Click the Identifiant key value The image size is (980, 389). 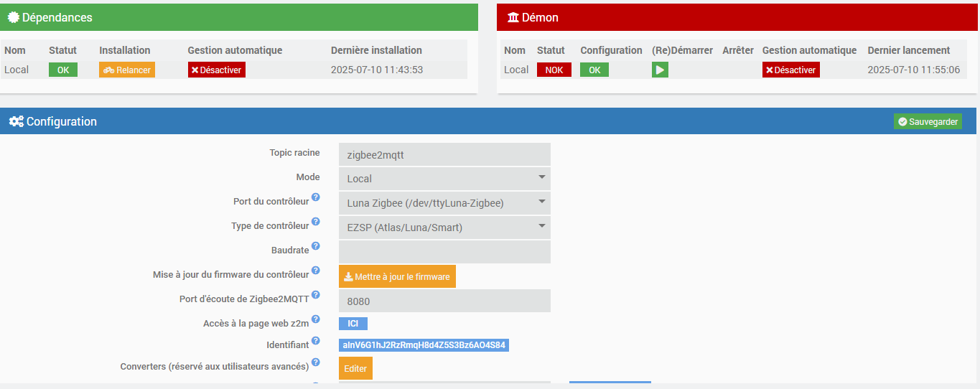[424, 345]
